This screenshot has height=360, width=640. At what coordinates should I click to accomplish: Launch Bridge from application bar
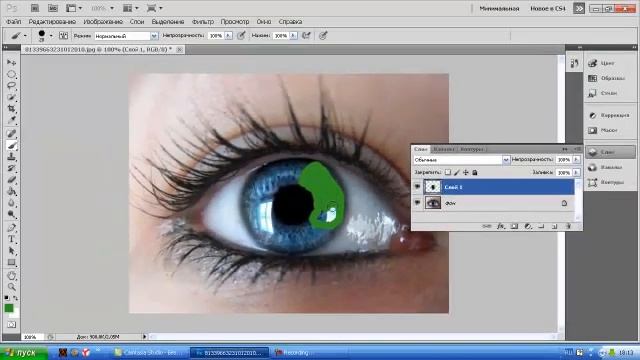pyautogui.click(x=35, y=8)
